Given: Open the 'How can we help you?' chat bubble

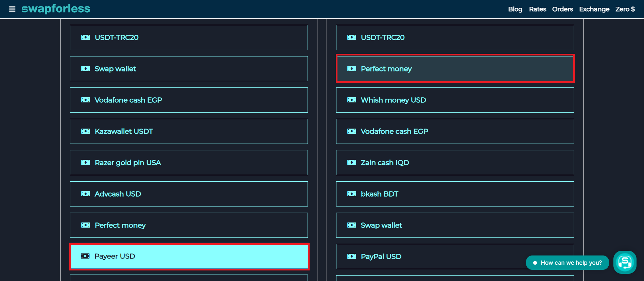Looking at the screenshot, I should pyautogui.click(x=568, y=263).
